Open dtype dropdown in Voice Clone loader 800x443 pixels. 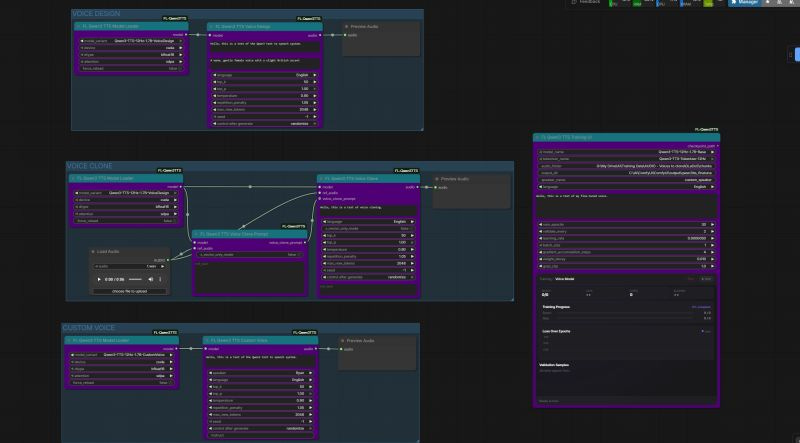[126, 207]
